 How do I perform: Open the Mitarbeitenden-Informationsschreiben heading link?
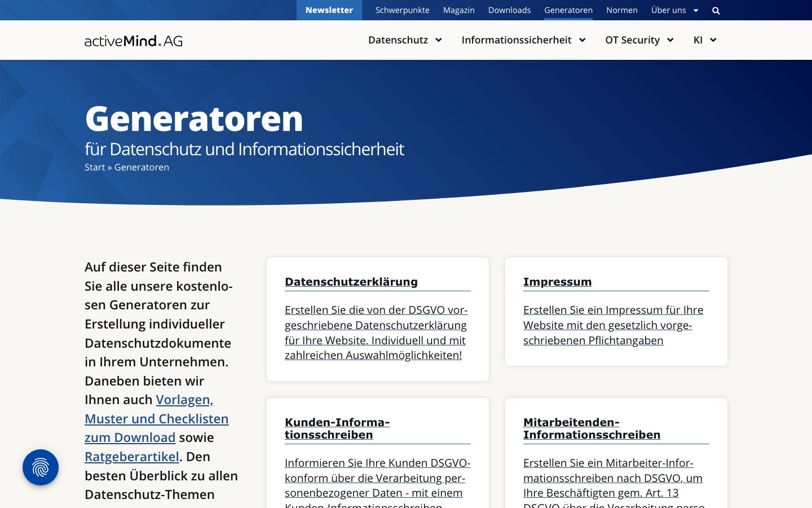(x=592, y=428)
